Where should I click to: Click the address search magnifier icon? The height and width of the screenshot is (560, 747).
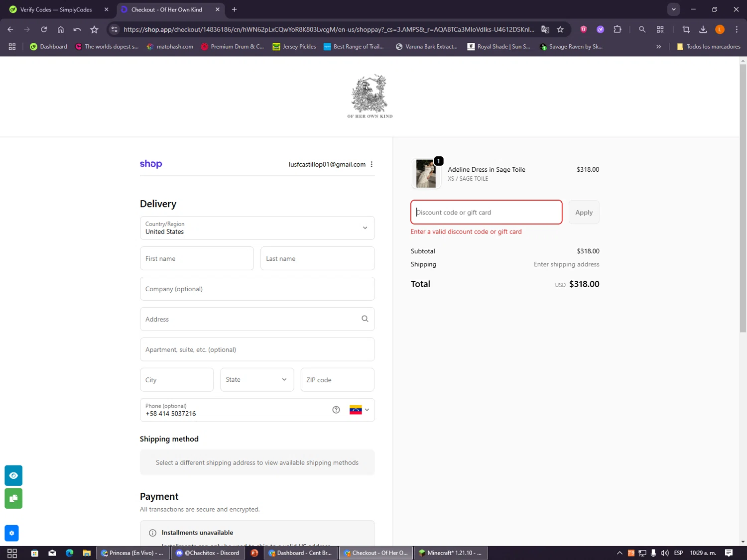coord(365,319)
